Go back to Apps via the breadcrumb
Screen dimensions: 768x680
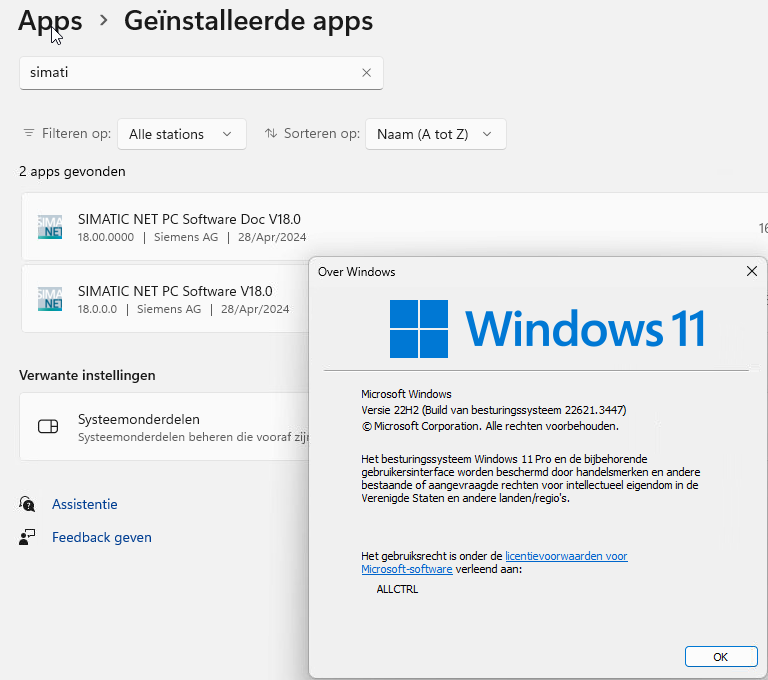pyautogui.click(x=50, y=20)
